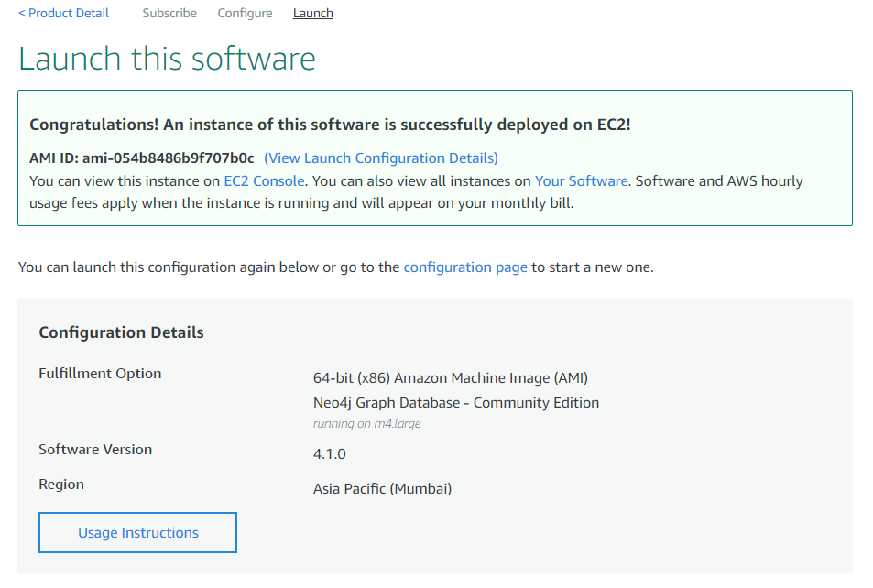Open View Launch Configuration Details link
The width and height of the screenshot is (873, 588).
click(381, 158)
